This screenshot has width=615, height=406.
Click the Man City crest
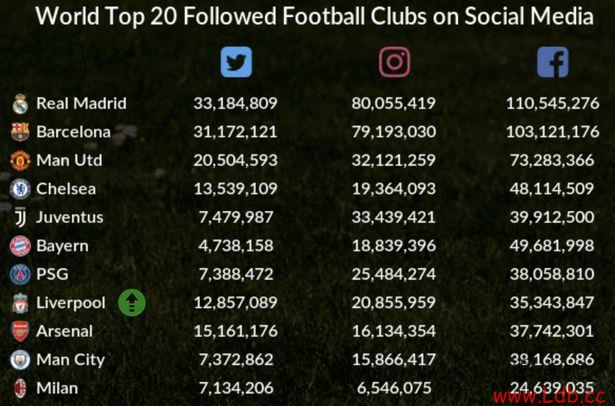pyautogui.click(x=20, y=360)
